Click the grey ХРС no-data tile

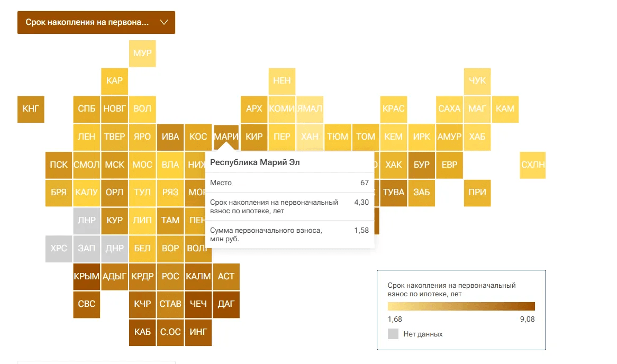[59, 248]
